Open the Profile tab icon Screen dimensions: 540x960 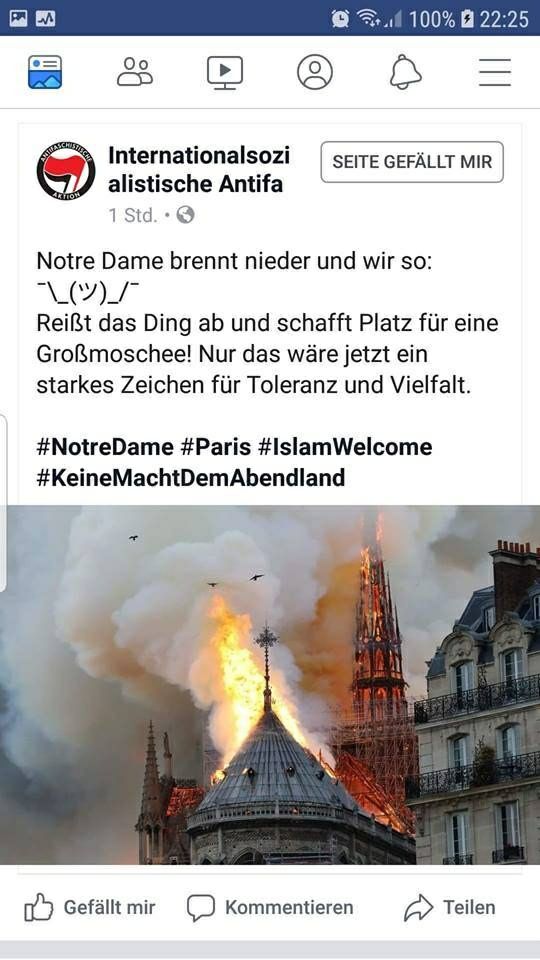[315, 72]
